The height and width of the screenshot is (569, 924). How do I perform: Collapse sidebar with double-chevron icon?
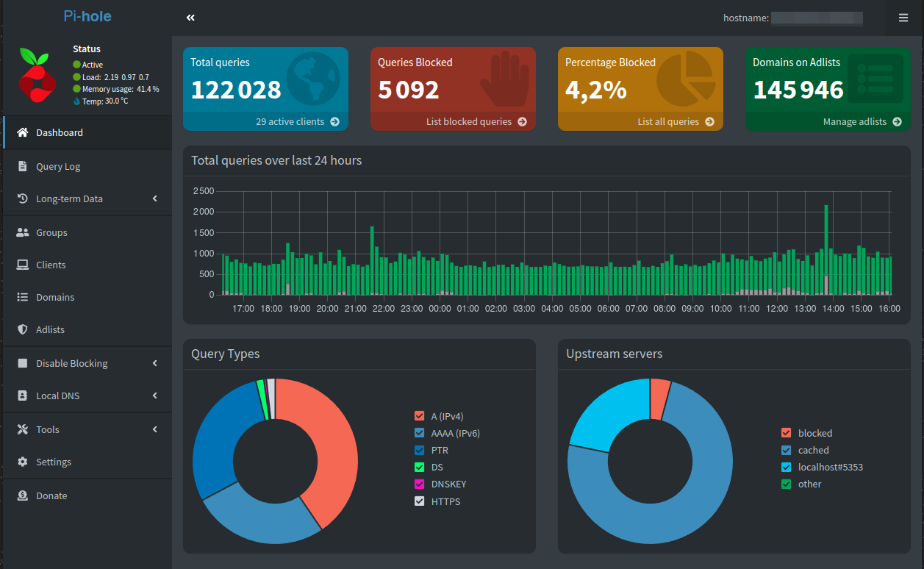(190, 18)
